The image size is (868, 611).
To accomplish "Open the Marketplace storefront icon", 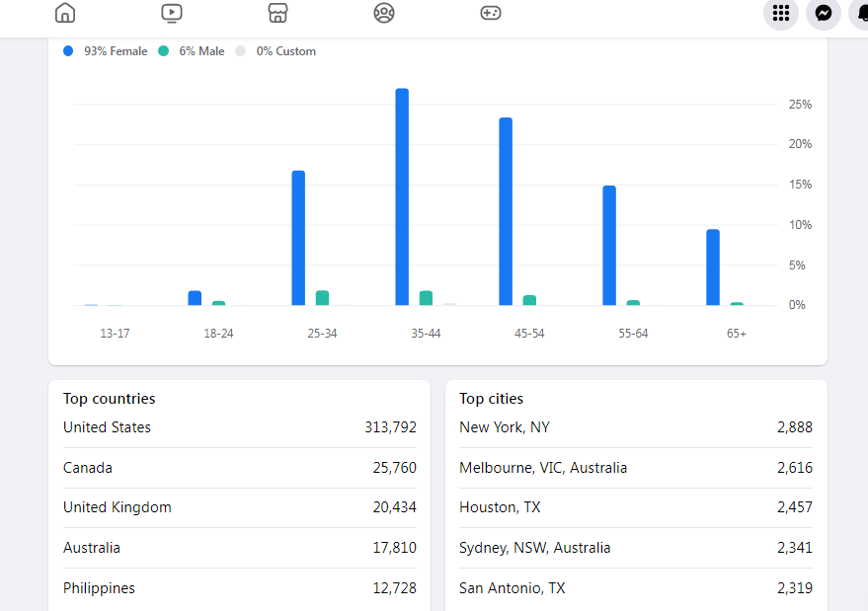I will pyautogui.click(x=278, y=13).
